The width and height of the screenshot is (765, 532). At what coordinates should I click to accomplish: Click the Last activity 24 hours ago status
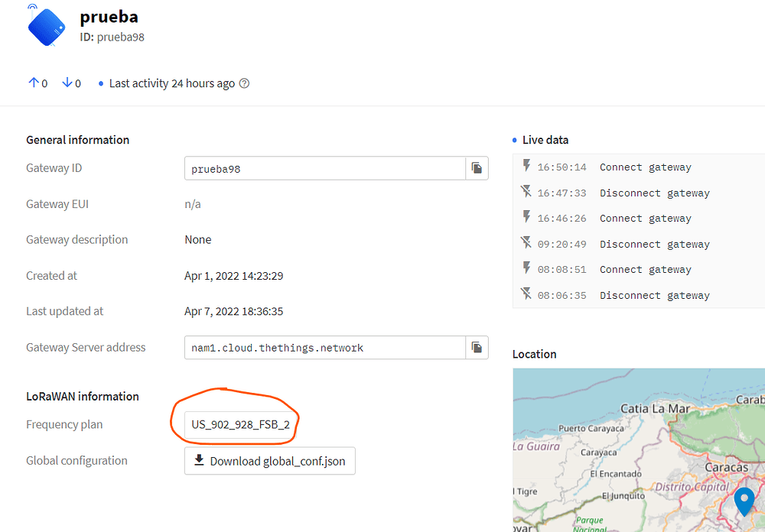tap(171, 83)
